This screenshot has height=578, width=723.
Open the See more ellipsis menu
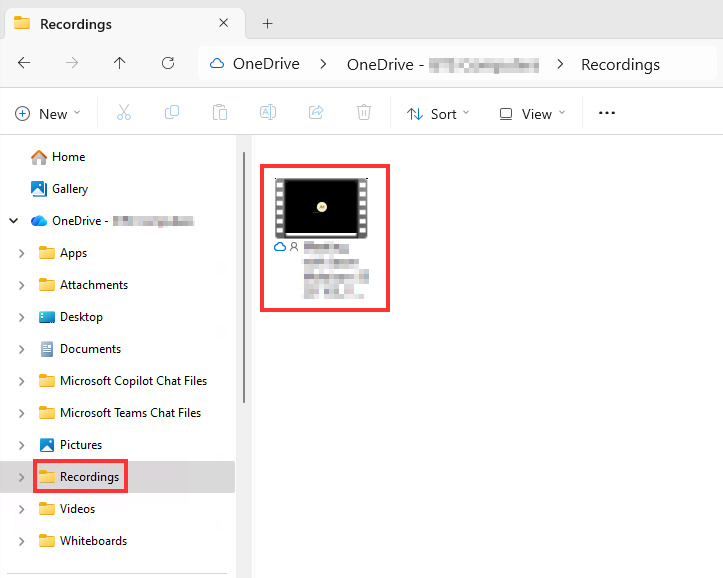607,113
